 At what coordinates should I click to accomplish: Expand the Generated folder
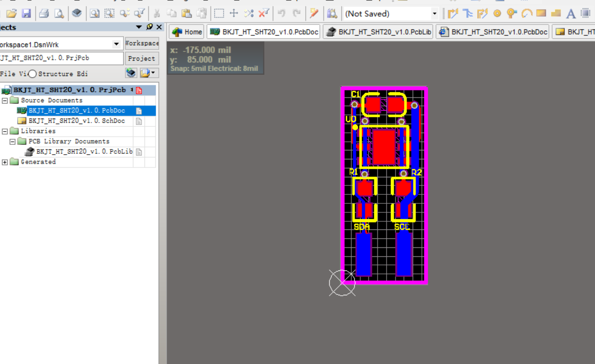(x=5, y=162)
